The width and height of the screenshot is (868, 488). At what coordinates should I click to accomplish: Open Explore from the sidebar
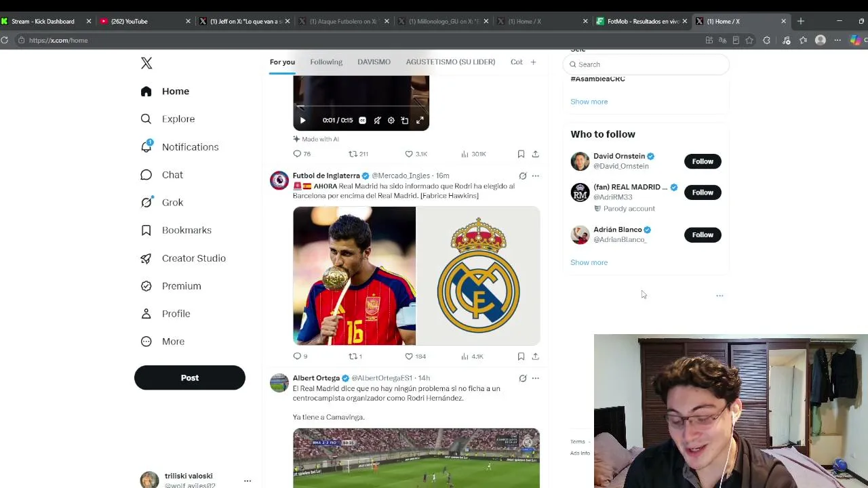(167, 119)
